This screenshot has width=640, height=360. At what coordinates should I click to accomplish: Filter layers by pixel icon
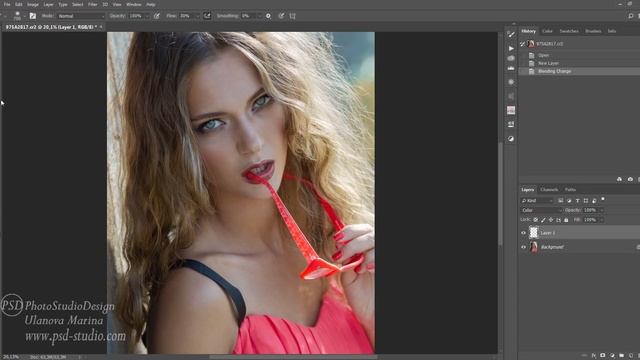(x=560, y=200)
